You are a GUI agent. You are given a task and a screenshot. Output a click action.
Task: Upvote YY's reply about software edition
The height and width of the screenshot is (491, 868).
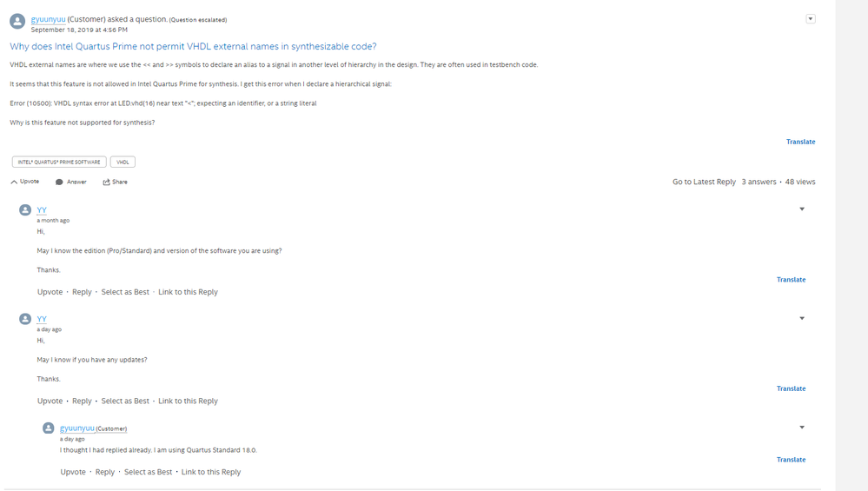(50, 292)
